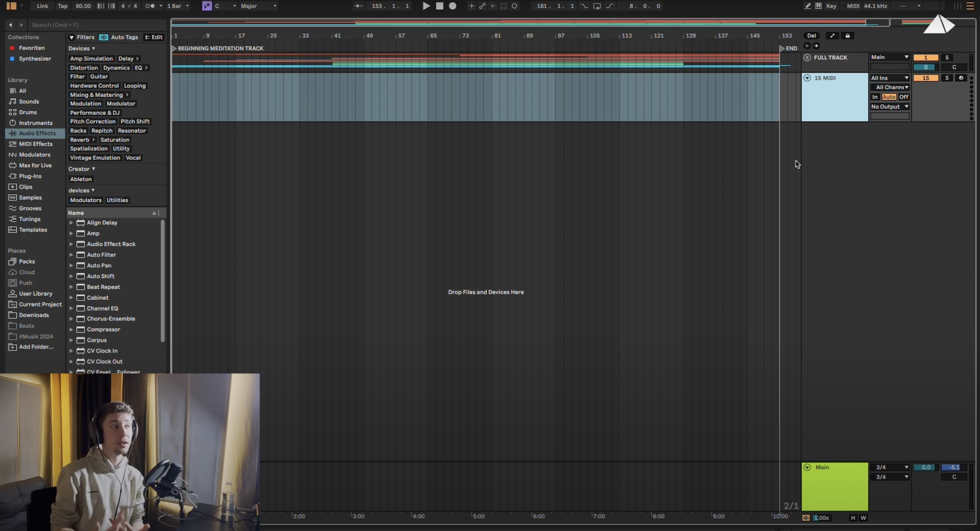Screen dimensions: 980x531
Task: Select Instruments in the Library sidebar
Action: pyautogui.click(x=35, y=123)
